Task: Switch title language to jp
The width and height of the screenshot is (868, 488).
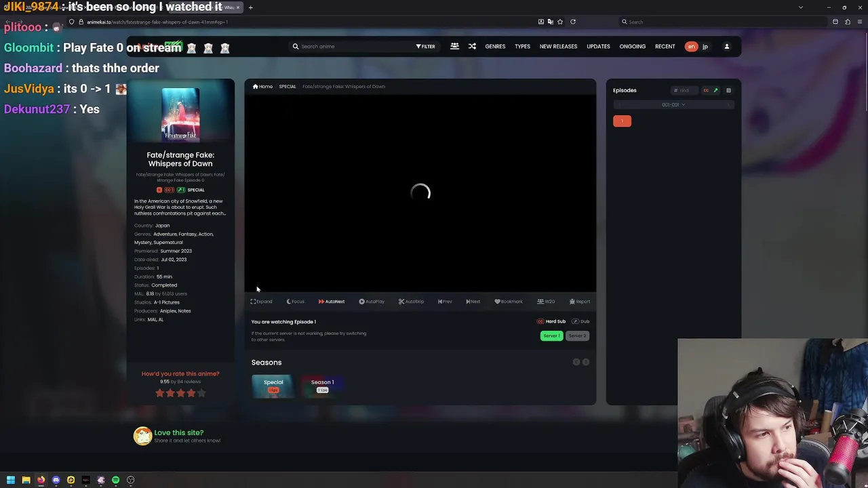Action: (x=705, y=46)
